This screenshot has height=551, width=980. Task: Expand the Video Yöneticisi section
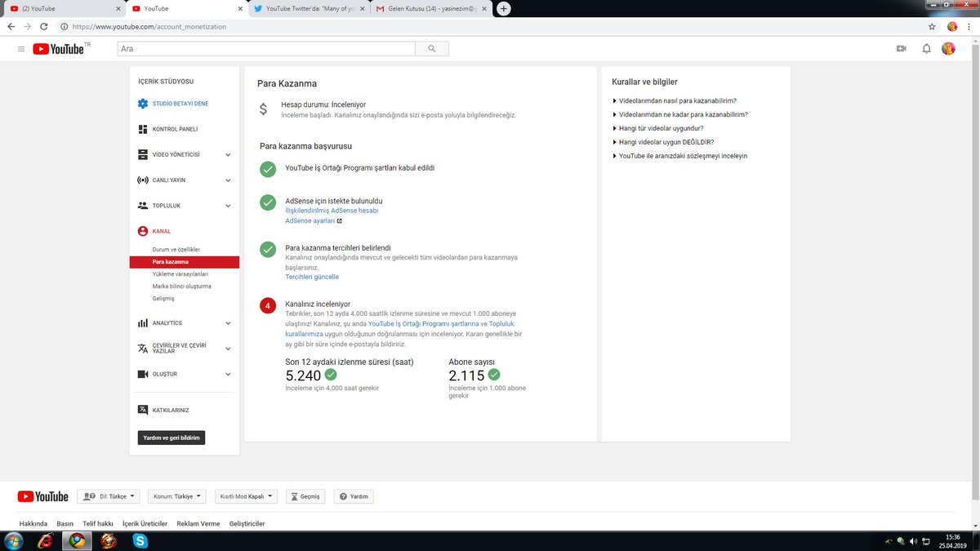click(x=228, y=154)
